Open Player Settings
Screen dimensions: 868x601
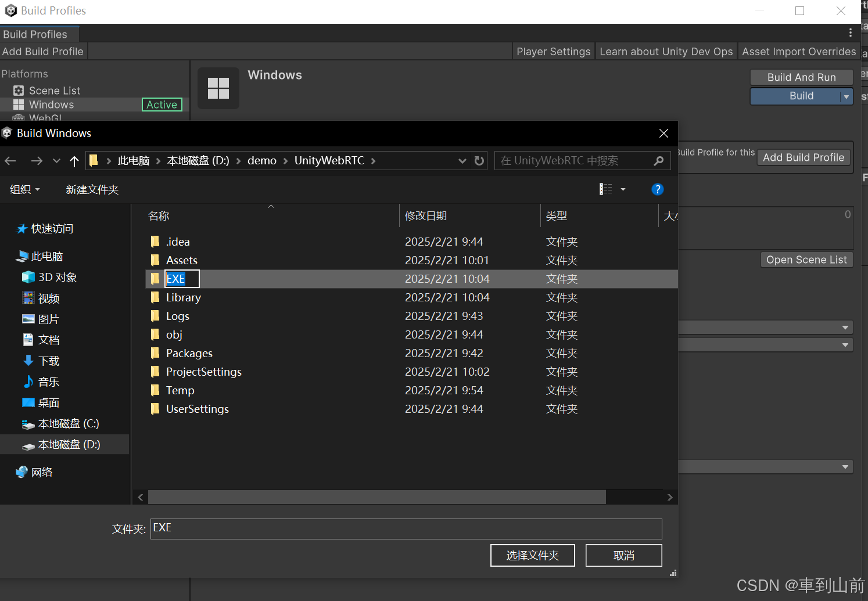tap(554, 52)
